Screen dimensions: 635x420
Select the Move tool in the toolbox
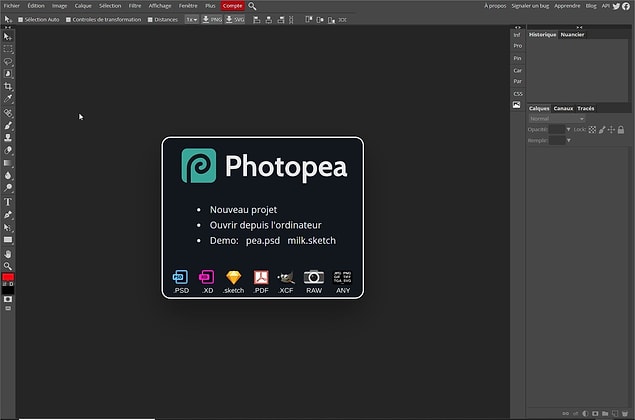pyautogui.click(x=8, y=37)
